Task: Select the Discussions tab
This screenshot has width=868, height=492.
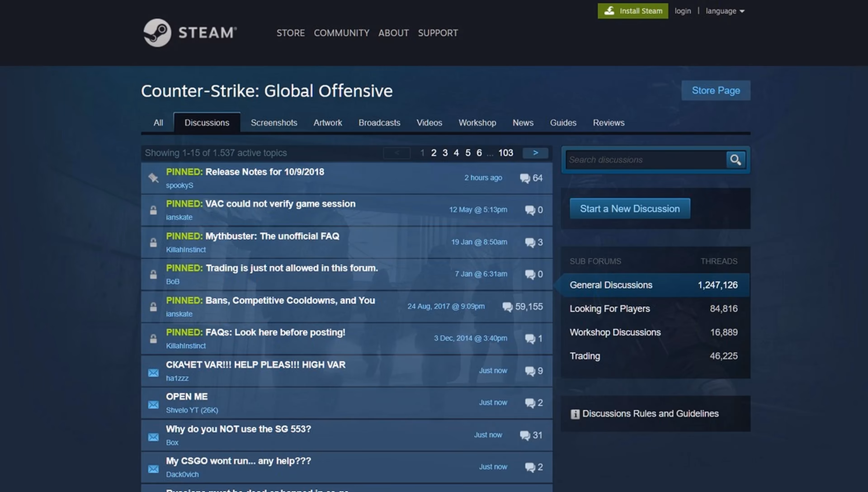Action: [x=207, y=123]
